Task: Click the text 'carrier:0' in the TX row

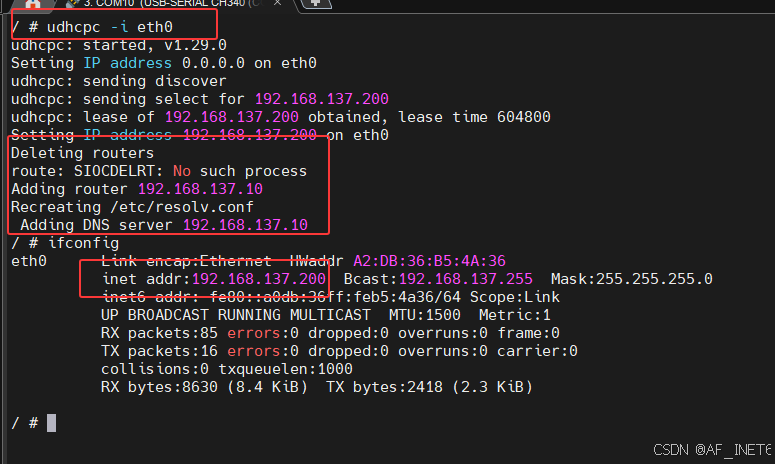Action: [x=537, y=351]
